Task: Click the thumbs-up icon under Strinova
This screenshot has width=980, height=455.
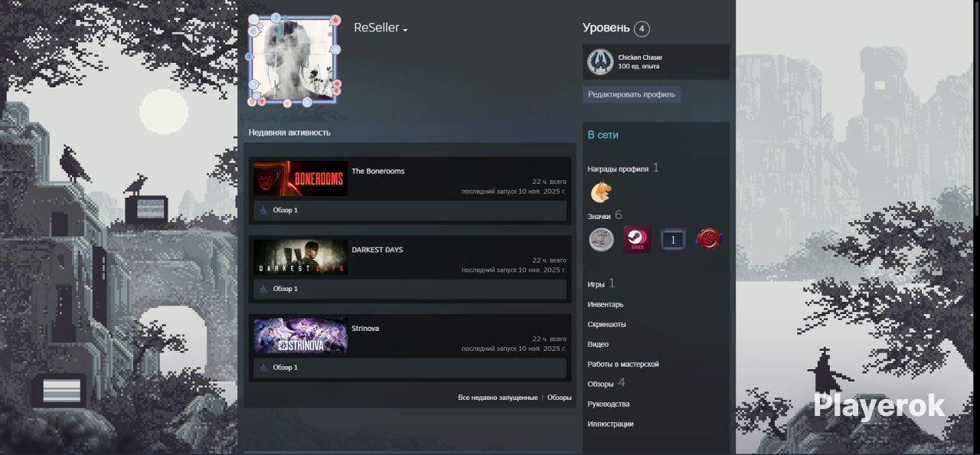Action: pos(263,368)
